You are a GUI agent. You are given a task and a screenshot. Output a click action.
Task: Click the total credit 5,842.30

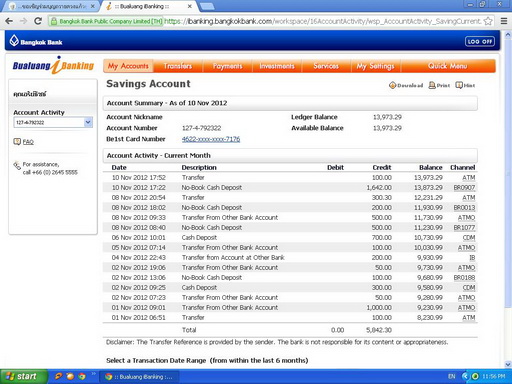[x=379, y=330]
